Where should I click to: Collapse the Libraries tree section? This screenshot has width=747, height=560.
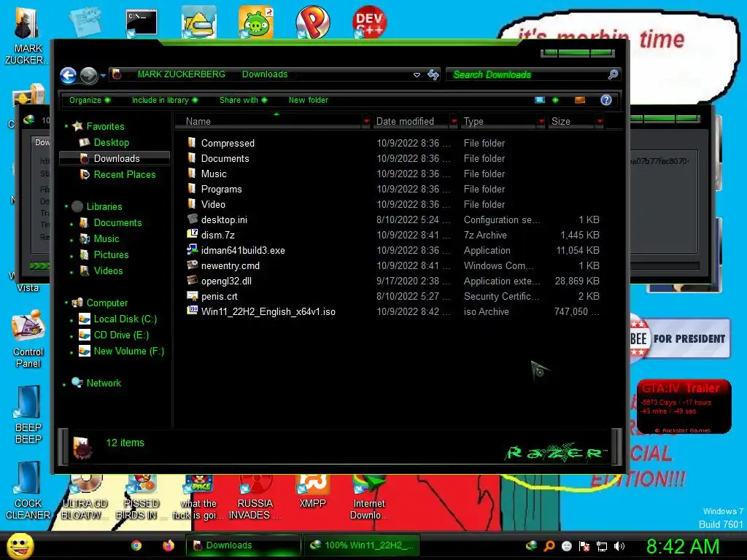[66, 206]
